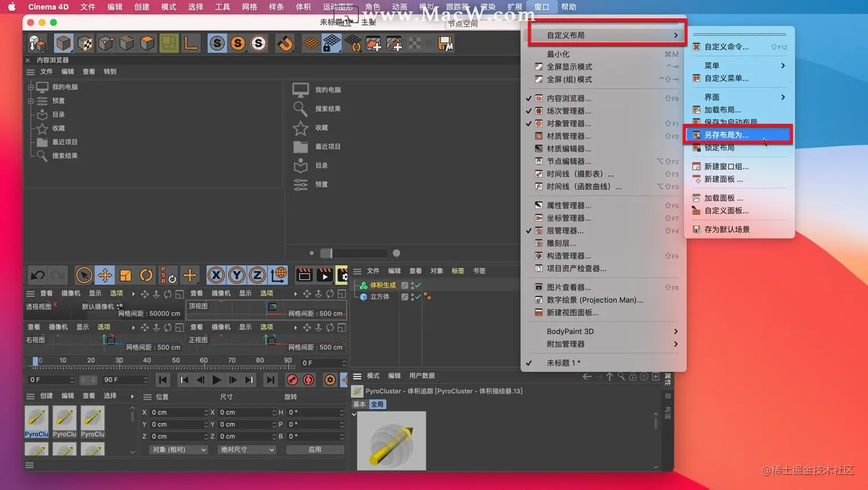Click the 90 F end frame field

pos(125,380)
